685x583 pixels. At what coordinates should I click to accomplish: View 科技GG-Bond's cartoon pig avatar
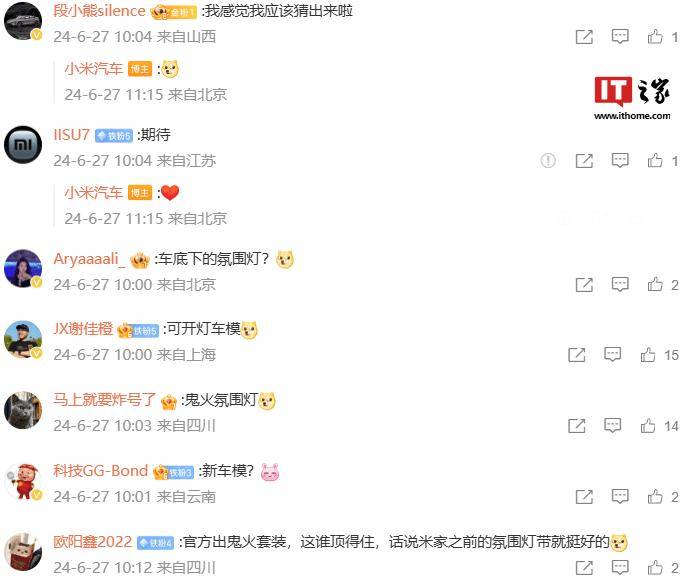point(23,481)
